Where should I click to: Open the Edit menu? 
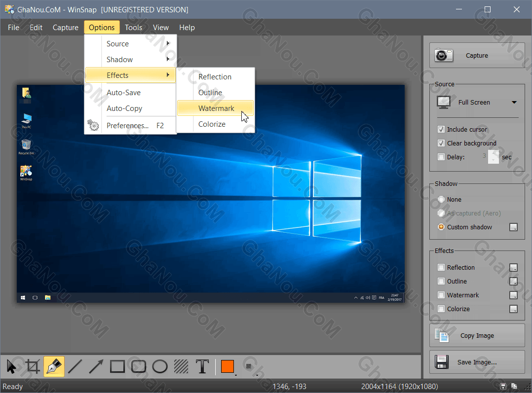tap(36, 28)
